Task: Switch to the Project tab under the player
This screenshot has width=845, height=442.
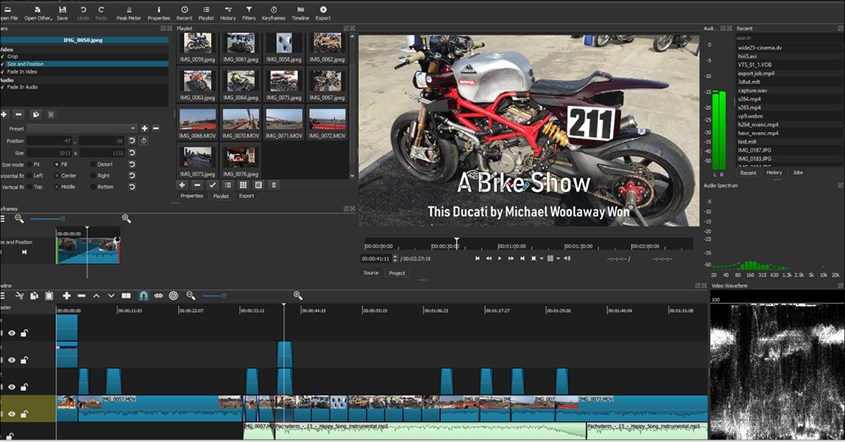Action: click(x=397, y=272)
